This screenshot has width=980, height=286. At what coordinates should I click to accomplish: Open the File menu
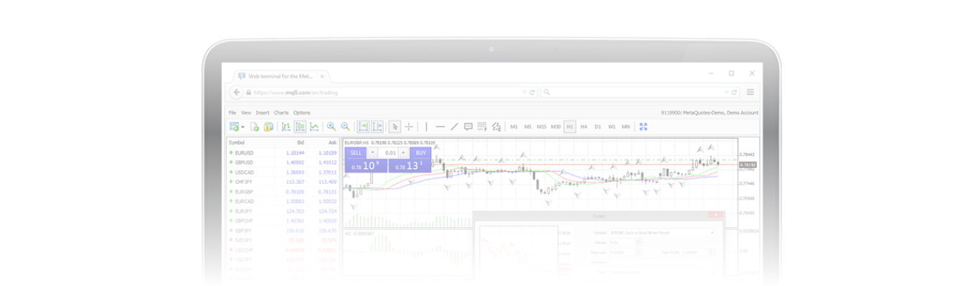pos(232,112)
